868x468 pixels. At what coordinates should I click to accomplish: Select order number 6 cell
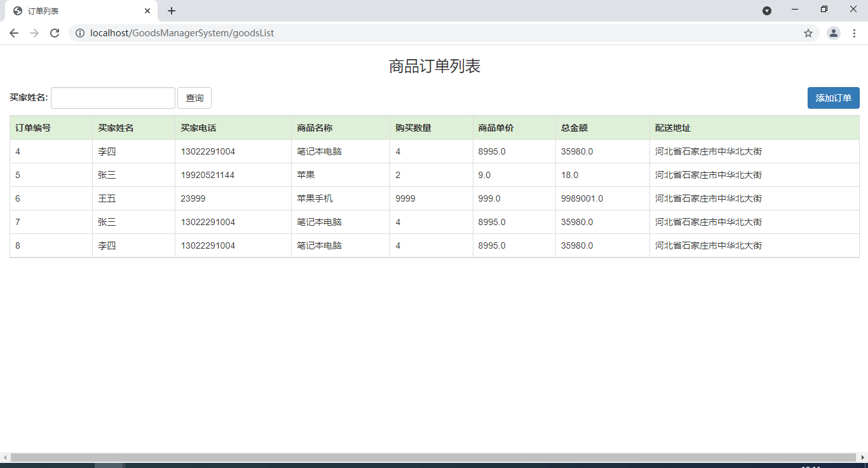(51, 198)
